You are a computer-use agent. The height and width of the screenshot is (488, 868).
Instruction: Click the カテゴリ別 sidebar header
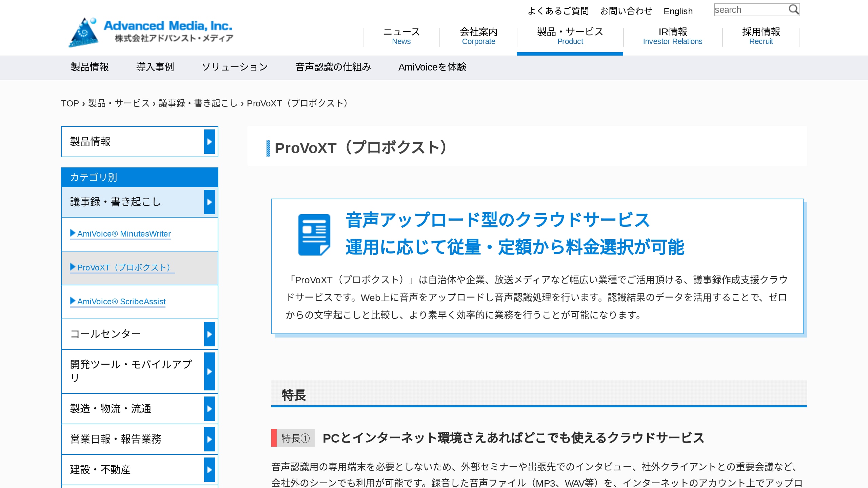pos(140,177)
